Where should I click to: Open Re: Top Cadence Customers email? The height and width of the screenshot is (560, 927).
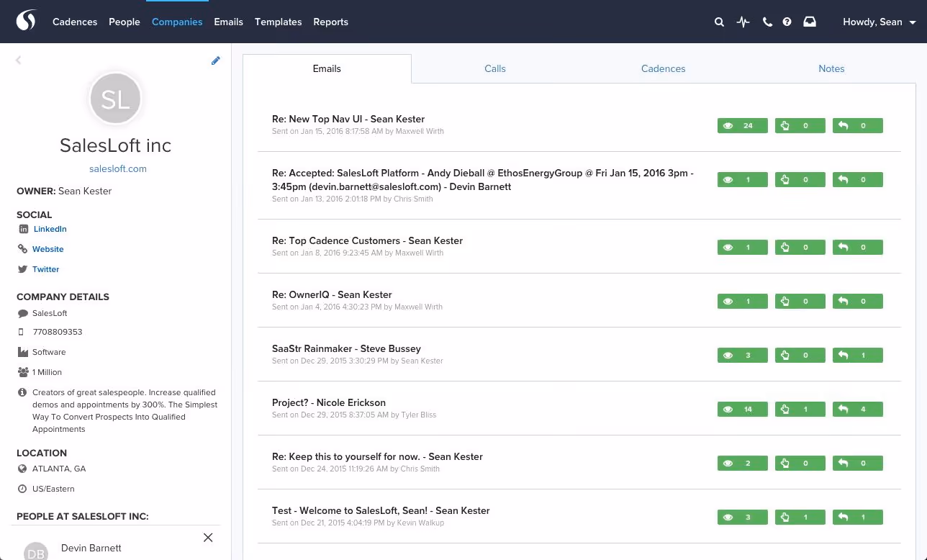tap(367, 241)
